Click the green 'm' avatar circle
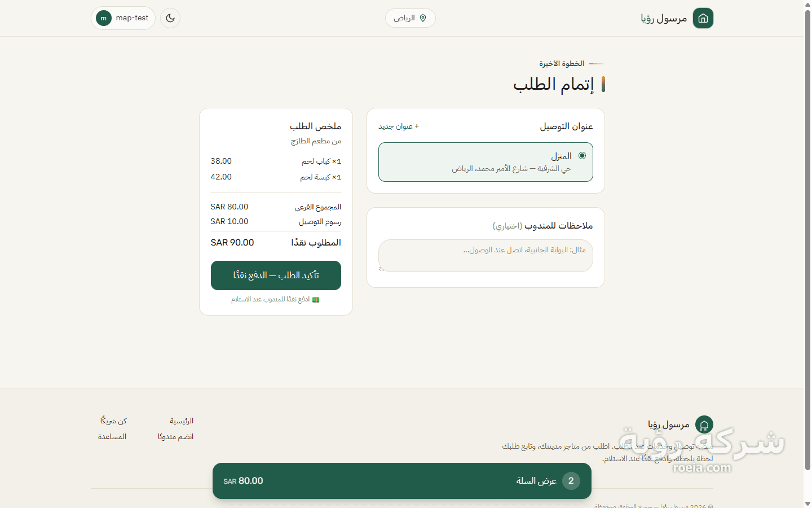The image size is (812, 508). click(x=104, y=18)
